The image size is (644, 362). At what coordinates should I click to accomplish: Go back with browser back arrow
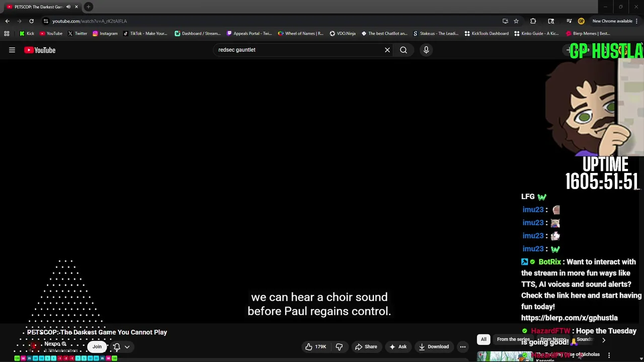point(7,21)
